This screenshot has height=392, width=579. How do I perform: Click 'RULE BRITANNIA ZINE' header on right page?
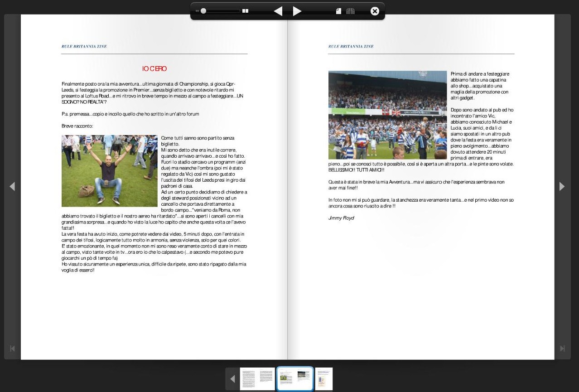351,46
